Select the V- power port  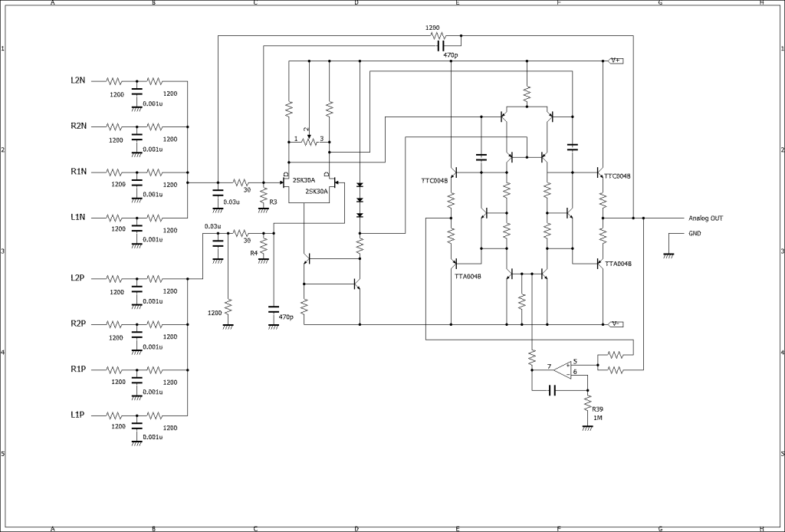coord(615,324)
